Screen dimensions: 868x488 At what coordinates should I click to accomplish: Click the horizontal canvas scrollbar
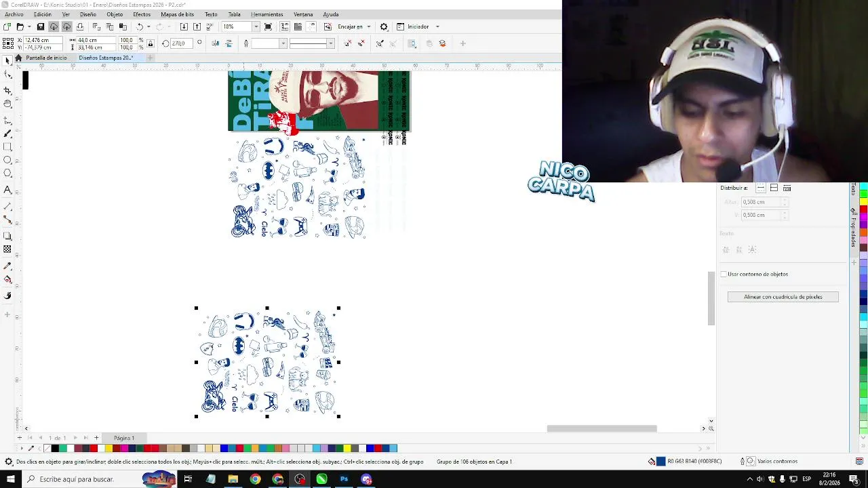point(601,428)
